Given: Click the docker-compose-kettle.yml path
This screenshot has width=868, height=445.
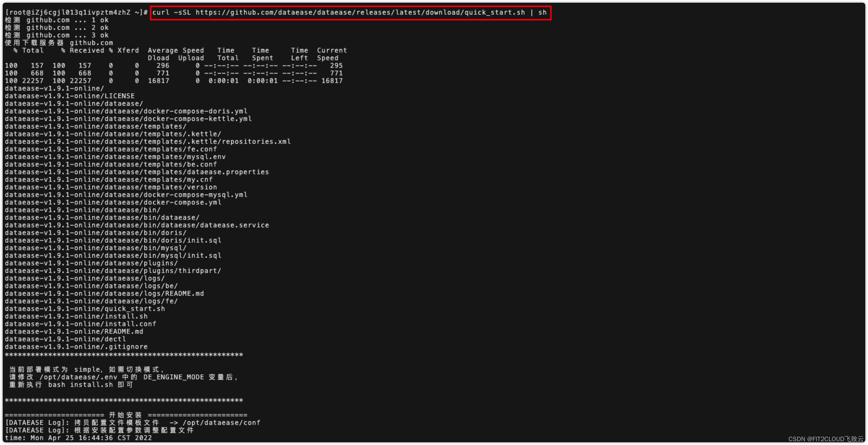Looking at the screenshot, I should click(128, 119).
